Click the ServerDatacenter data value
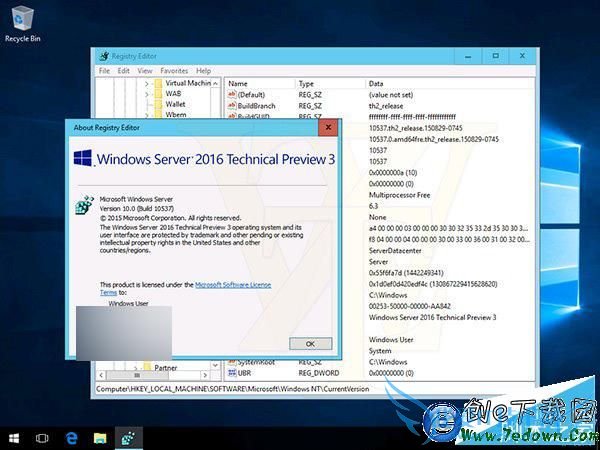The height and width of the screenshot is (450, 600). [x=395, y=251]
